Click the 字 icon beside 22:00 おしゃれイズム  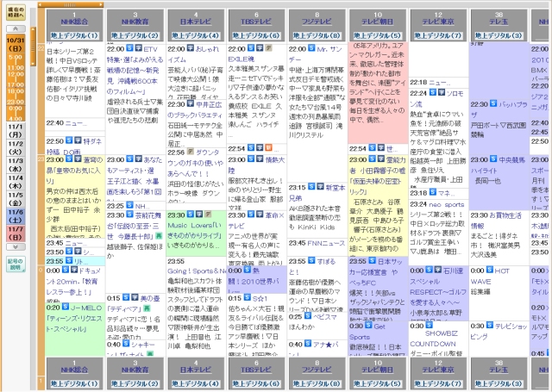point(190,47)
